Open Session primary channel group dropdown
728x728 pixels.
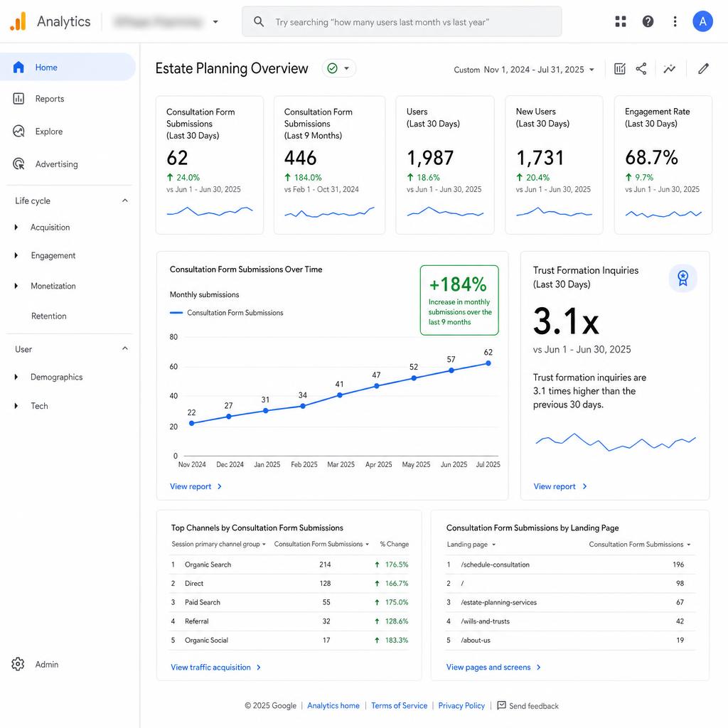pos(219,544)
